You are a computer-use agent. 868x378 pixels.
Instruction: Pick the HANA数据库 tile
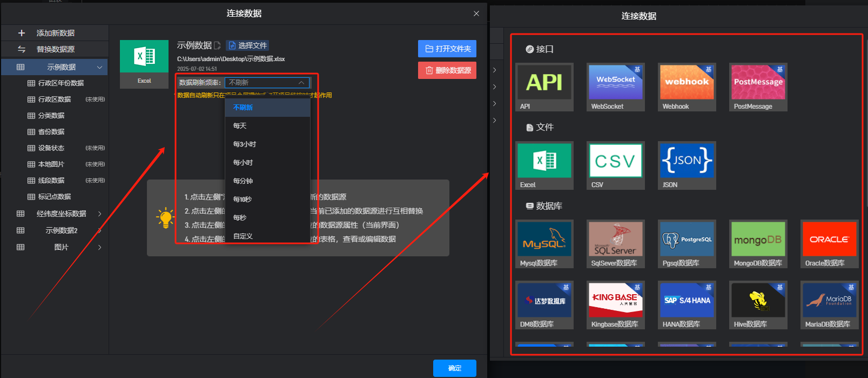click(x=687, y=305)
